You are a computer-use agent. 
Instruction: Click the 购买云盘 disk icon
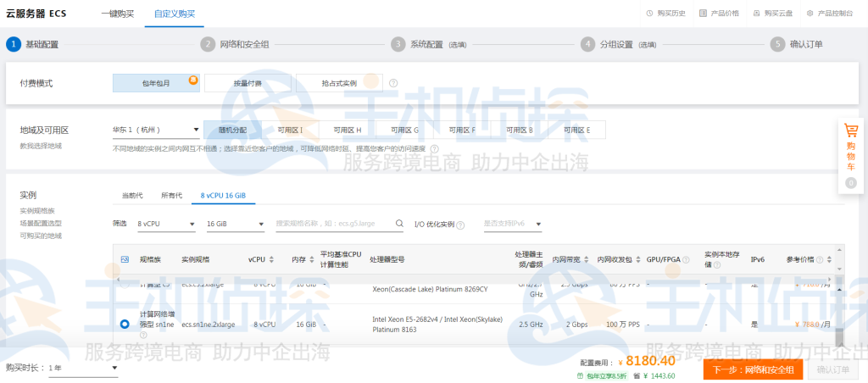click(x=757, y=14)
